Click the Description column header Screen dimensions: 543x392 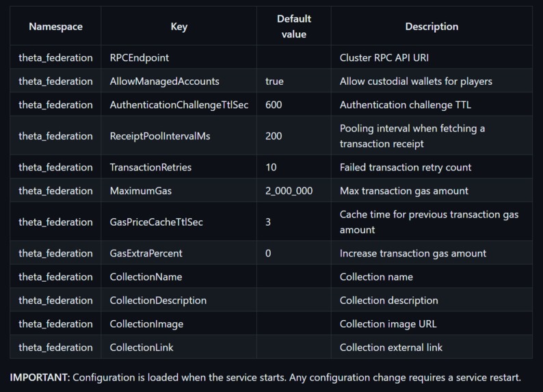point(432,27)
